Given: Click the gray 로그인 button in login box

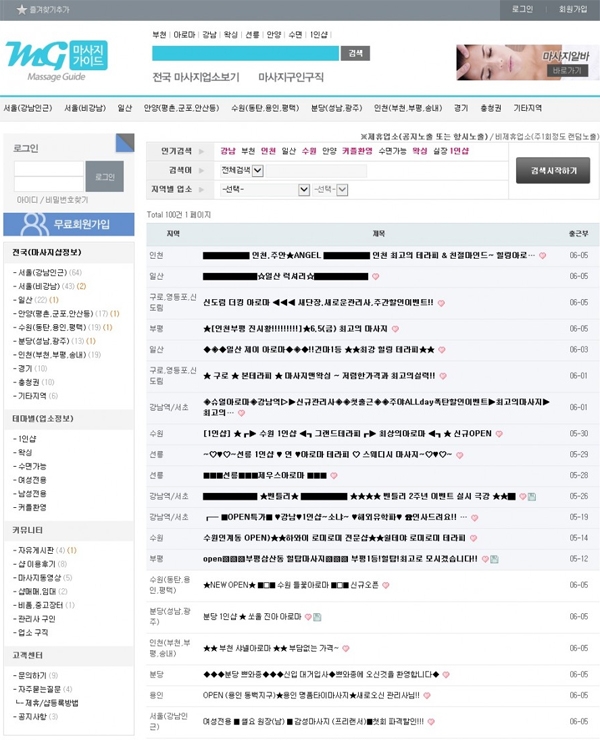Looking at the screenshot, I should point(105,177).
